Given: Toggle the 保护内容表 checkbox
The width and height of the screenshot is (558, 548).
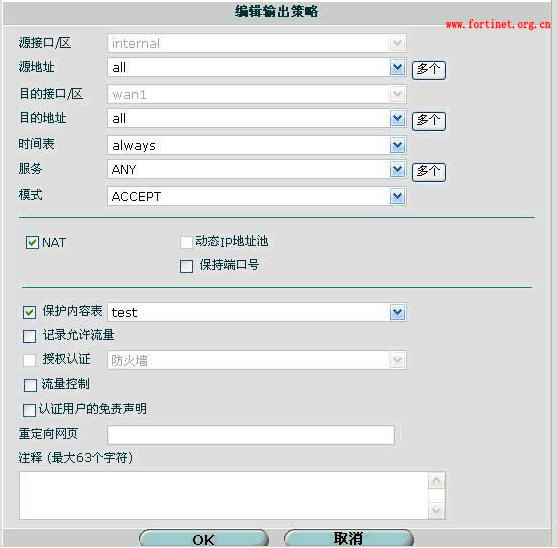Looking at the screenshot, I should tap(30, 312).
